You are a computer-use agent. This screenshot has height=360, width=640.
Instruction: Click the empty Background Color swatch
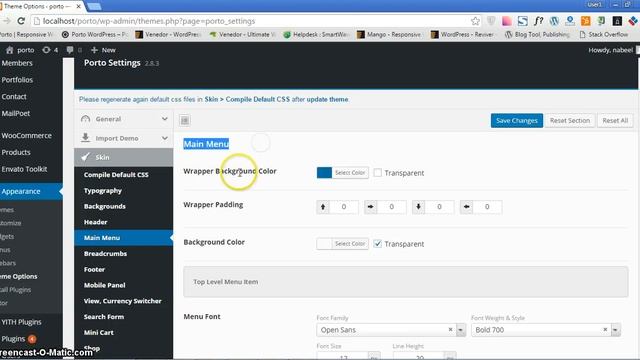click(x=324, y=244)
